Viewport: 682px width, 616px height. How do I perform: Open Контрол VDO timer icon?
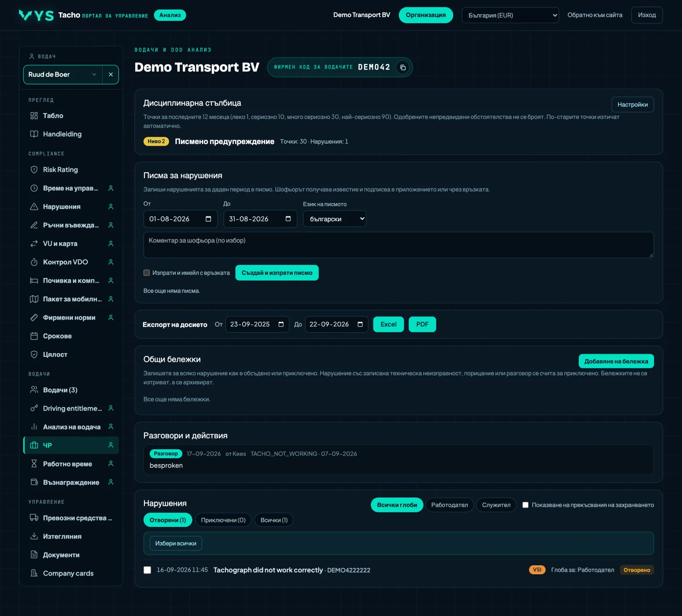tap(34, 262)
